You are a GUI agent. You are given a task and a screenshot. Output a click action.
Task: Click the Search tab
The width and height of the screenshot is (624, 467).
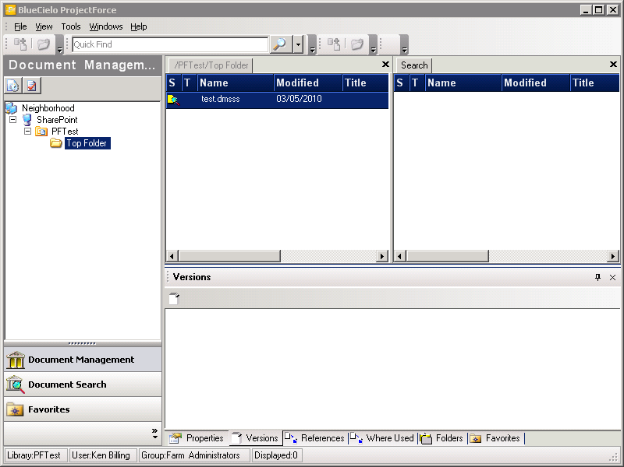click(414, 65)
